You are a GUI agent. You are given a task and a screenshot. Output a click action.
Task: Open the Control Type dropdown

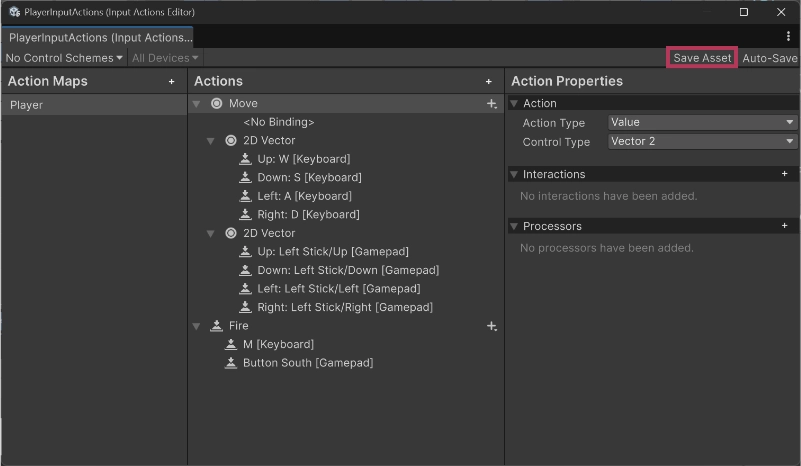[x=702, y=142]
